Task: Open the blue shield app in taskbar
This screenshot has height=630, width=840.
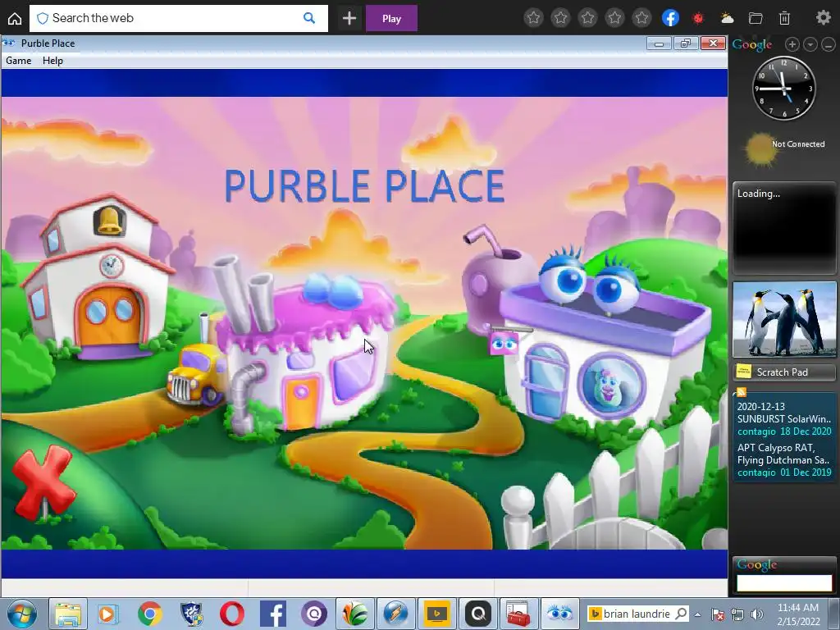Action: click(191, 614)
